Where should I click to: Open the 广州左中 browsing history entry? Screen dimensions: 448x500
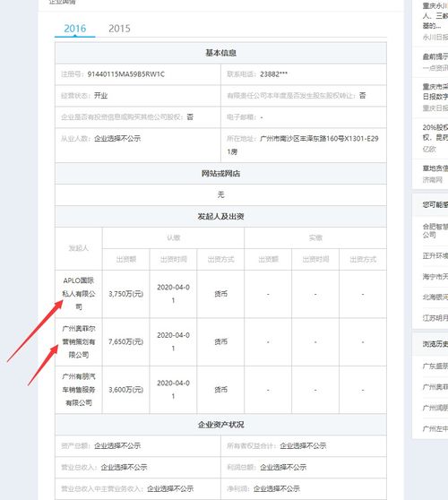[x=435, y=429]
